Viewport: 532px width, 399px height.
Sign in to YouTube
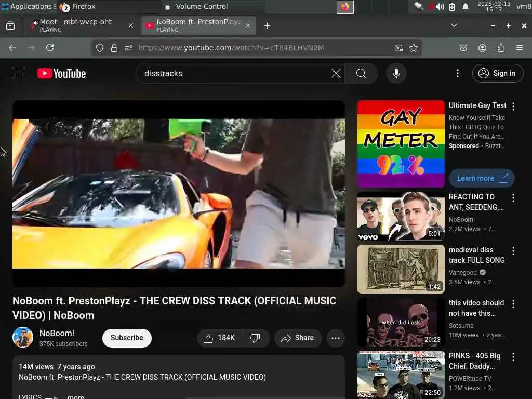pyautogui.click(x=497, y=73)
